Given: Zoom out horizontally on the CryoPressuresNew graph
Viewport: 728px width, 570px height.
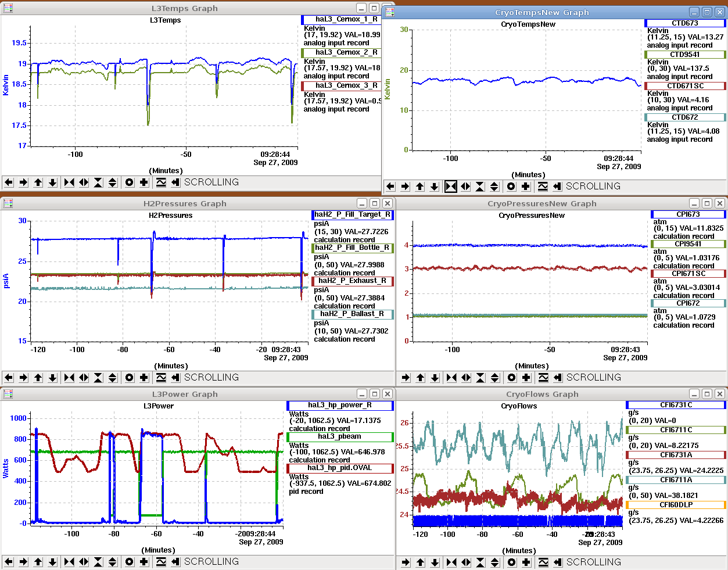Looking at the screenshot, I should [x=466, y=378].
